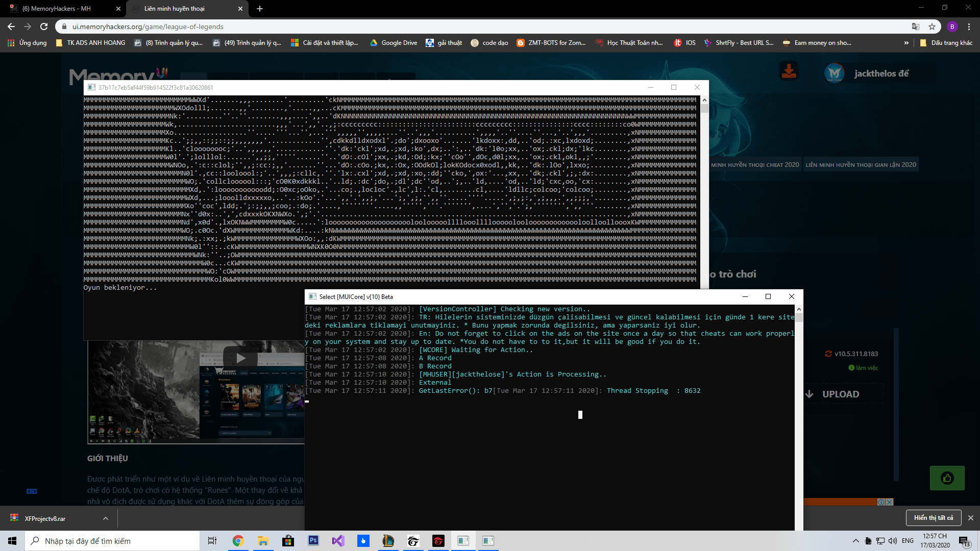Go back using the browser back arrow
The width and height of the screenshot is (980, 551).
[x=11, y=27]
